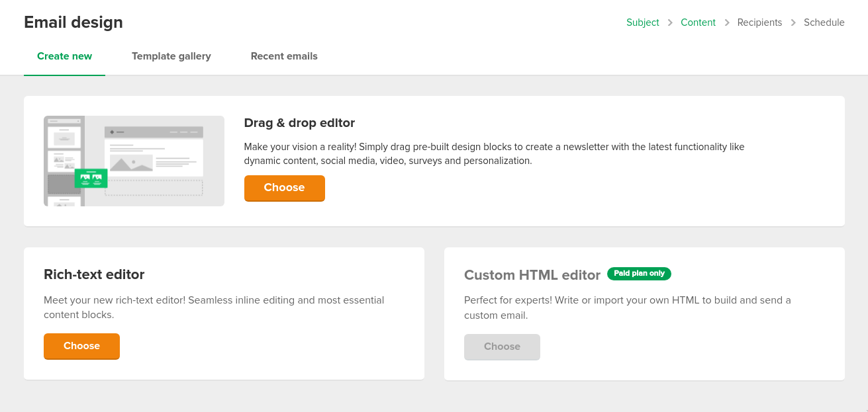This screenshot has height=412, width=868.
Task: Click the 'Meet your new rich-text editor!' description
Action: tap(214, 308)
